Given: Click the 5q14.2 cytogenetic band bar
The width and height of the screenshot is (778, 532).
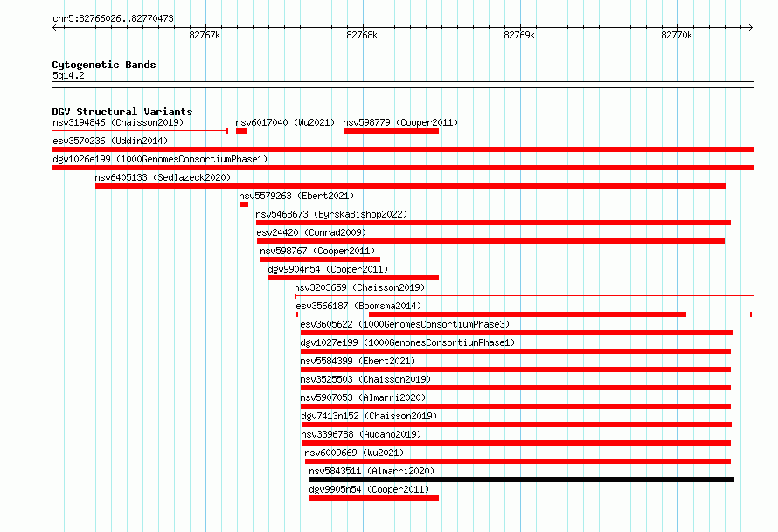Looking at the screenshot, I should coord(402,85).
